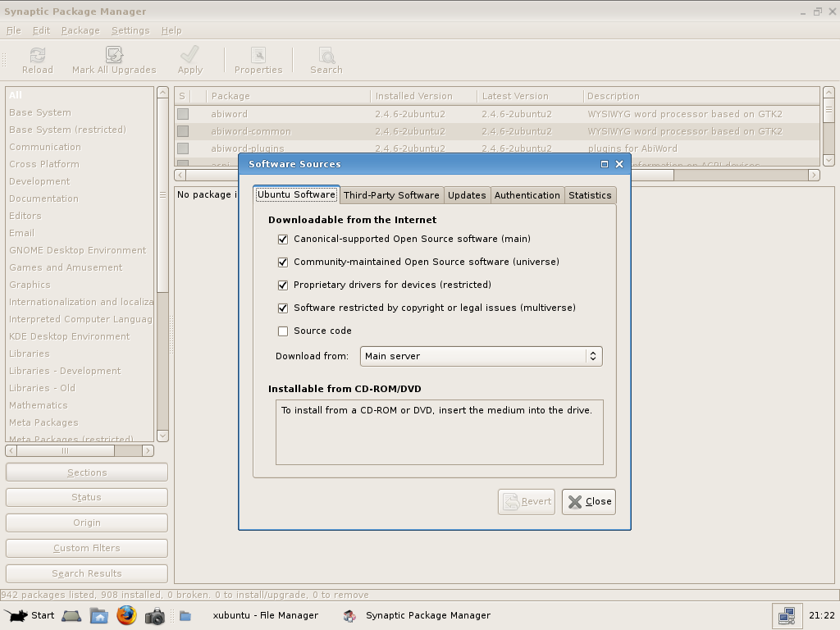This screenshot has width=840, height=630.
Task: Click the Installed Version column header
Action: click(424, 97)
